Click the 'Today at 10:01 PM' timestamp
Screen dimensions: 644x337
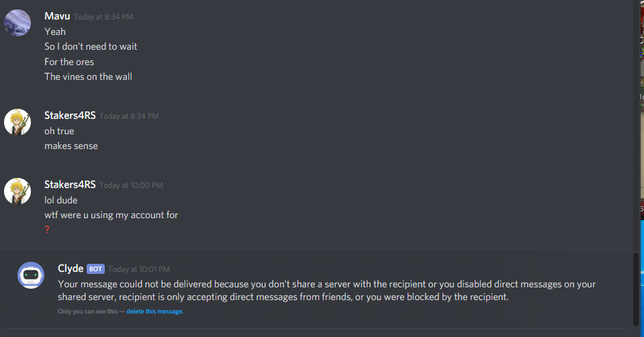(x=139, y=269)
